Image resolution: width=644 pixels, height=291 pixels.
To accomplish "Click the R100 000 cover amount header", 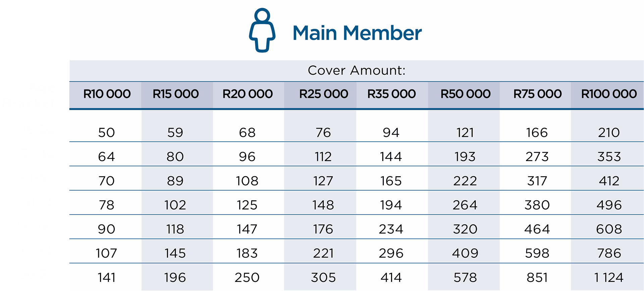I will click(609, 94).
